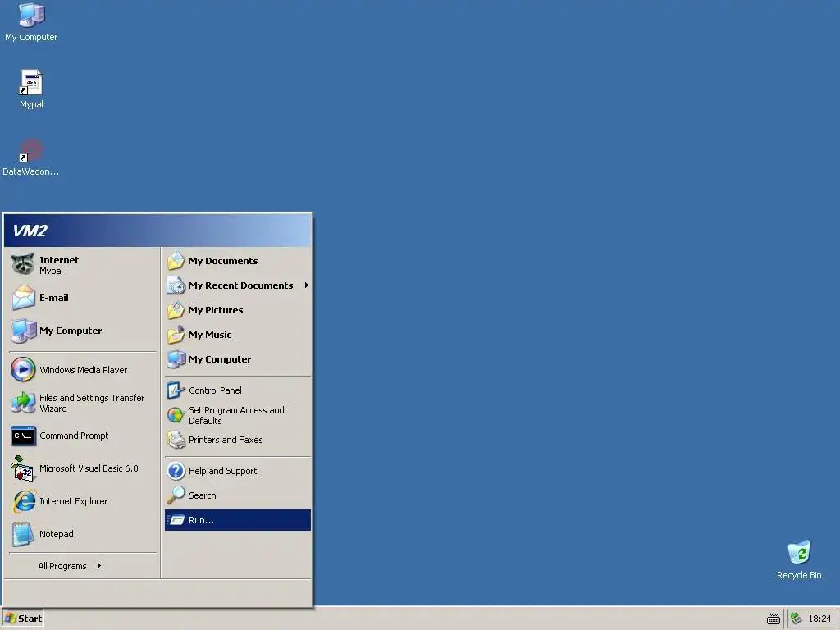
Task: Open the My Pictures folder icon
Action: (176, 310)
